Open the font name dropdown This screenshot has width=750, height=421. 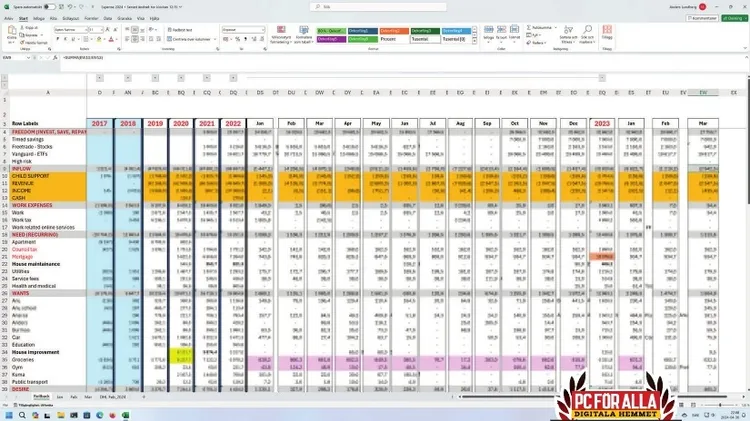click(x=72, y=30)
